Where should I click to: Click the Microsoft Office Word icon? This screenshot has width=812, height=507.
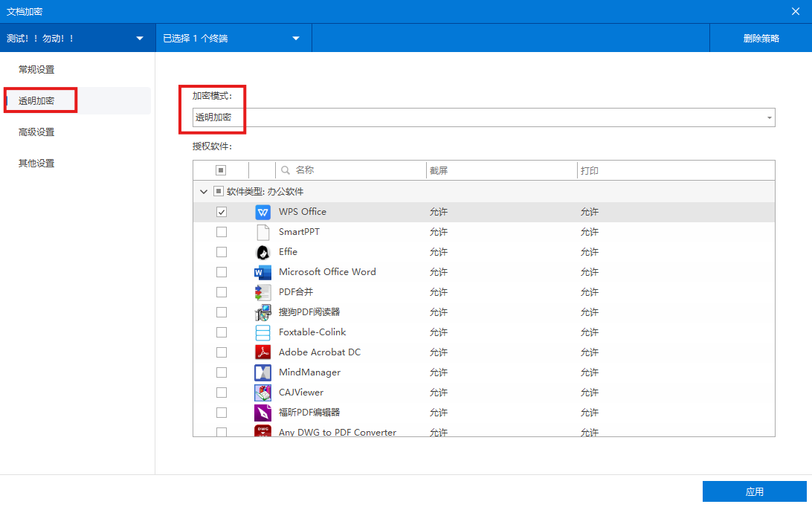point(262,272)
